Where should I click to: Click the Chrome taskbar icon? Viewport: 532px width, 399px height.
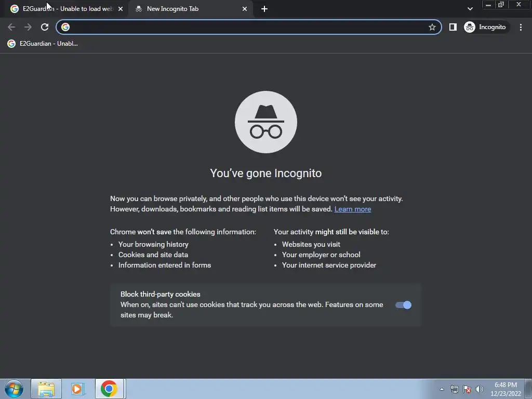click(109, 389)
